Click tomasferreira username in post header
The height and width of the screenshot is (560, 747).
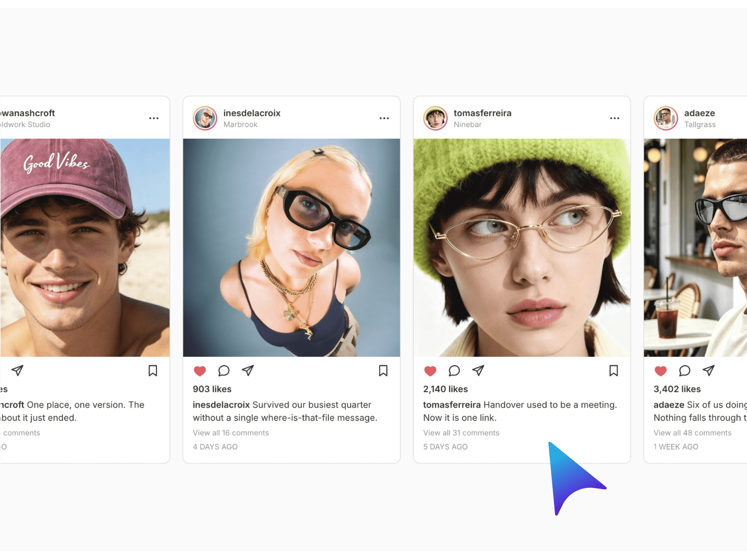click(x=482, y=113)
